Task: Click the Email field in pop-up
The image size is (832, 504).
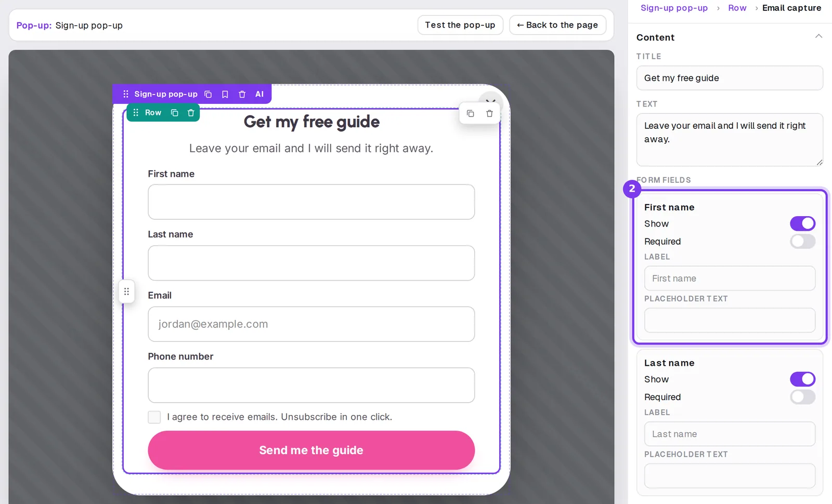Action: point(311,324)
